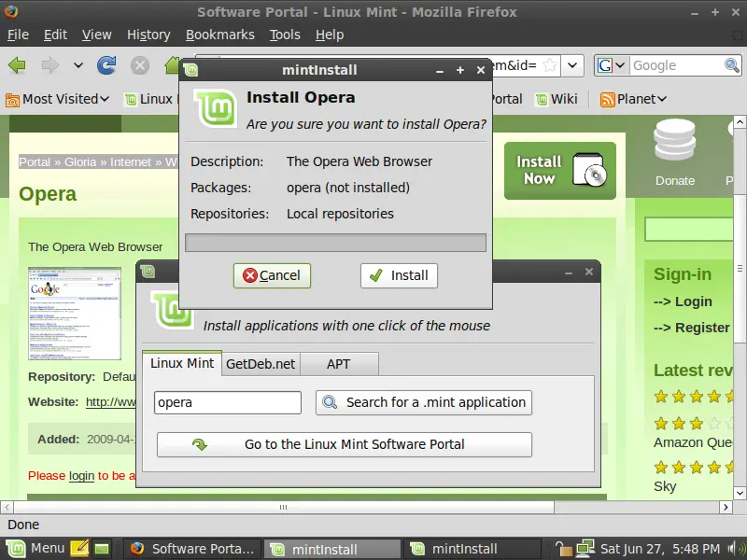Image resolution: width=747 pixels, height=560 pixels.
Task: Open the Help menu
Action: (330, 35)
